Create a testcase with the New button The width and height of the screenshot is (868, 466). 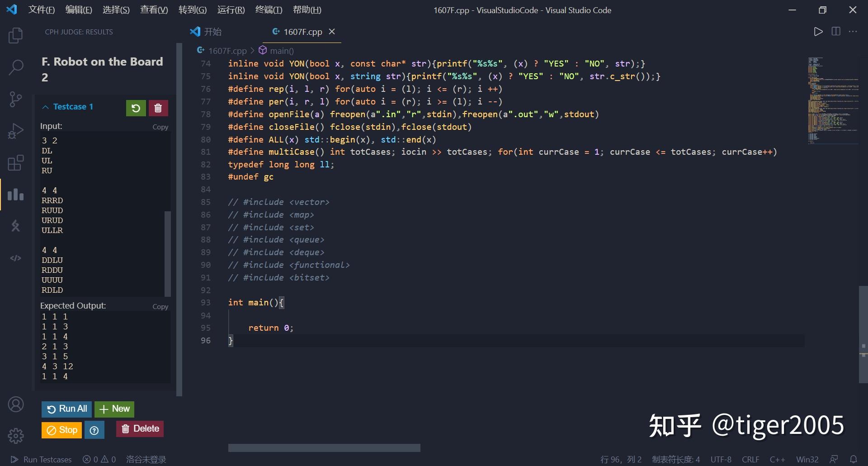[x=114, y=409]
